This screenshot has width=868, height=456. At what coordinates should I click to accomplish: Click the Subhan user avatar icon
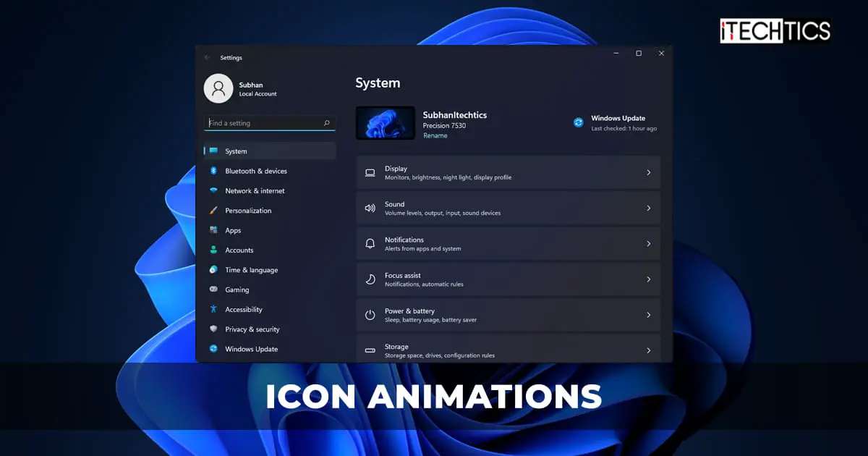218,88
